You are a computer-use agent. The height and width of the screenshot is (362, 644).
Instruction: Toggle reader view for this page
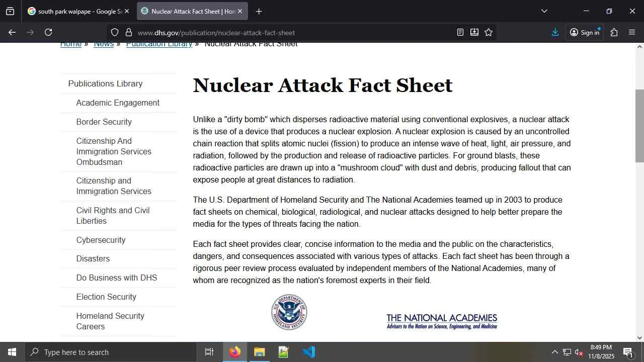pyautogui.click(x=460, y=32)
